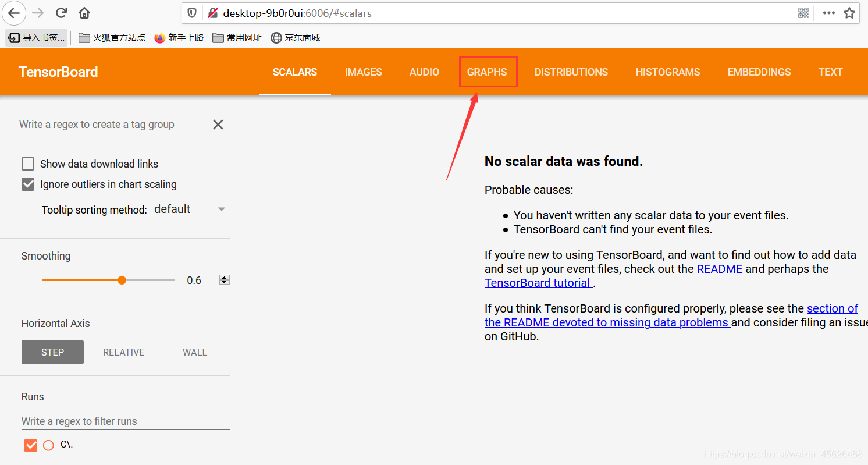
Task: Click the Smoothing slider handle
Action: click(122, 280)
